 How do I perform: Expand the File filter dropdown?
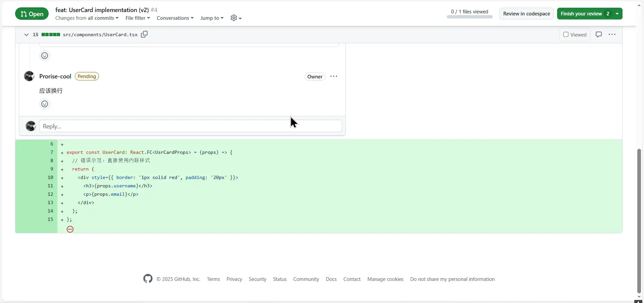[x=138, y=18]
